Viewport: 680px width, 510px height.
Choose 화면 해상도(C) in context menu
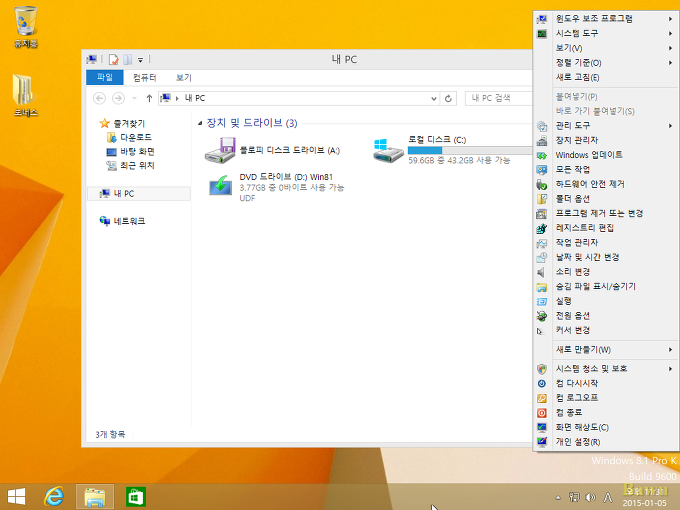pos(606,428)
